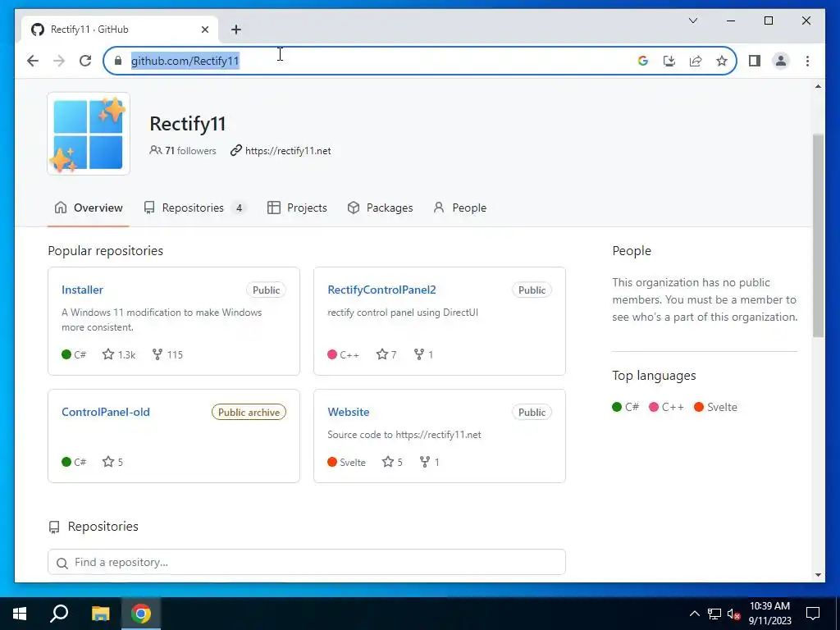This screenshot has width=840, height=630.
Task: Switch to the Packages tab
Action: [380, 208]
